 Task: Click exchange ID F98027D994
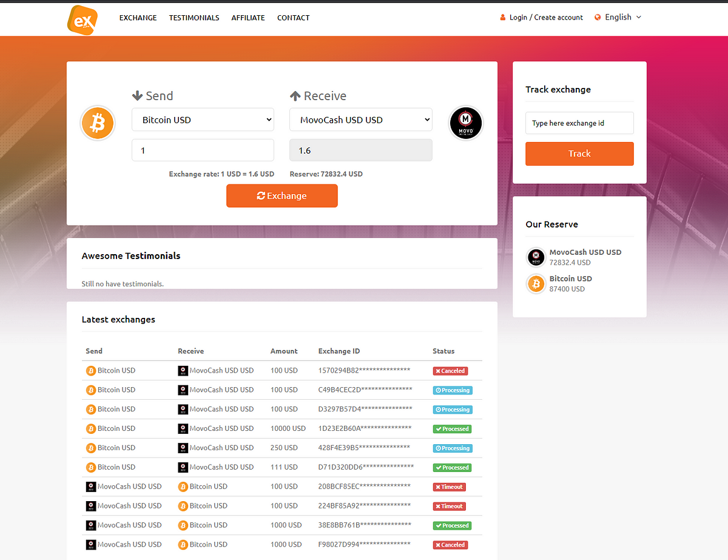364,545
